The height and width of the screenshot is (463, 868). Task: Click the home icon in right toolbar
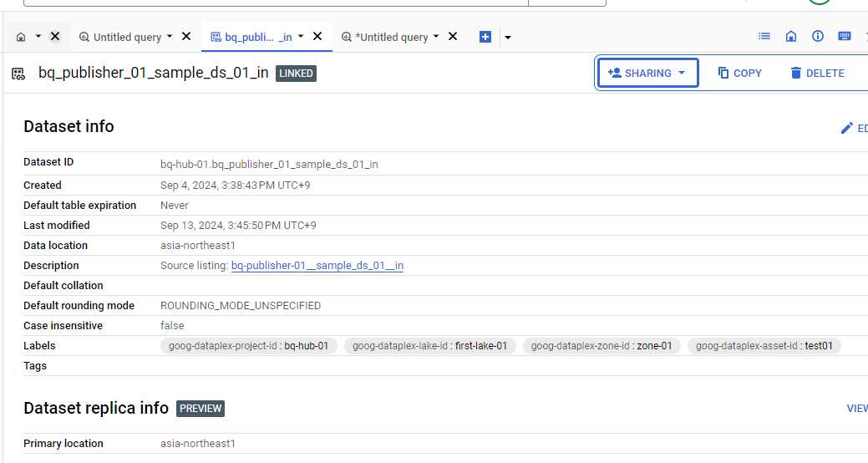[791, 36]
